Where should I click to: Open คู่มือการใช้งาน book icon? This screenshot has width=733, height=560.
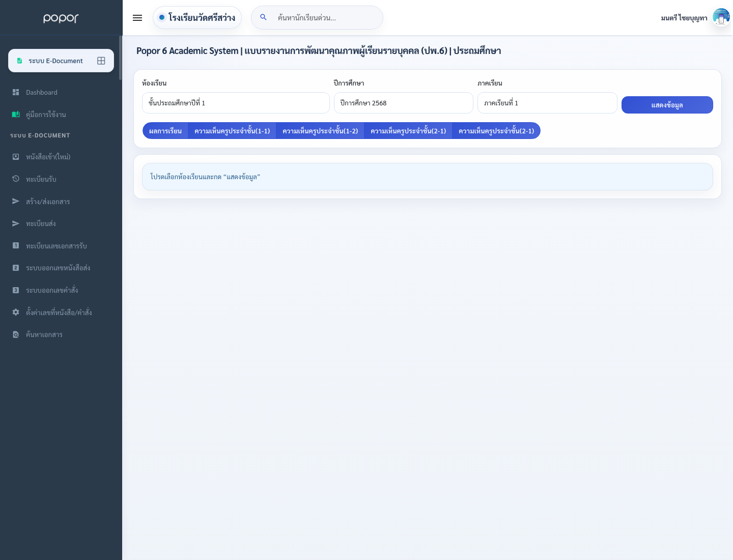(16, 115)
